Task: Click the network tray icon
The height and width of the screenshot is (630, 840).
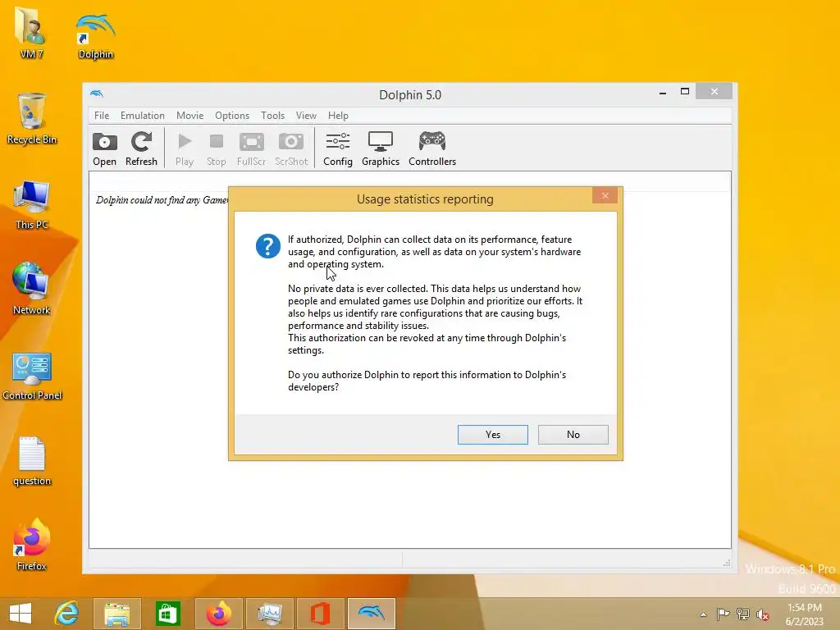Action: (x=743, y=614)
